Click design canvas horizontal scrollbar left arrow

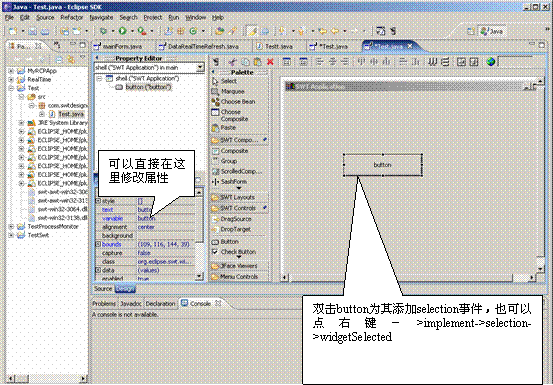click(x=284, y=278)
